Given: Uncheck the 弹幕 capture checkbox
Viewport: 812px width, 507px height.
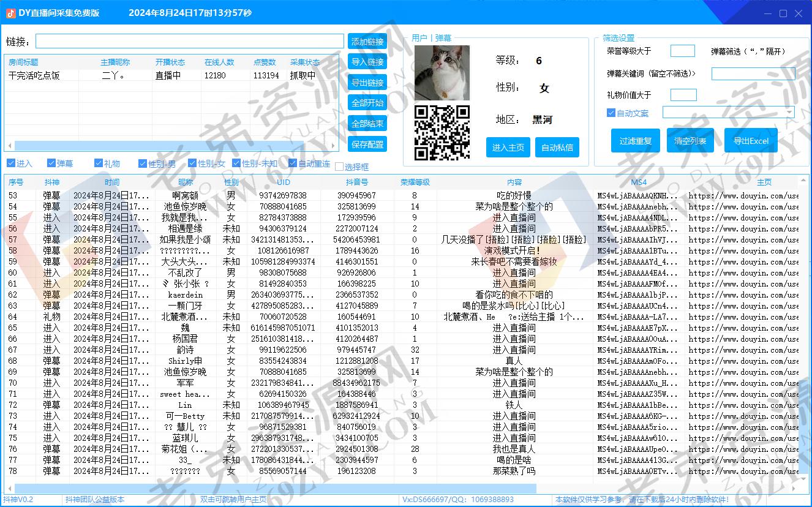Looking at the screenshot, I should 51,163.
